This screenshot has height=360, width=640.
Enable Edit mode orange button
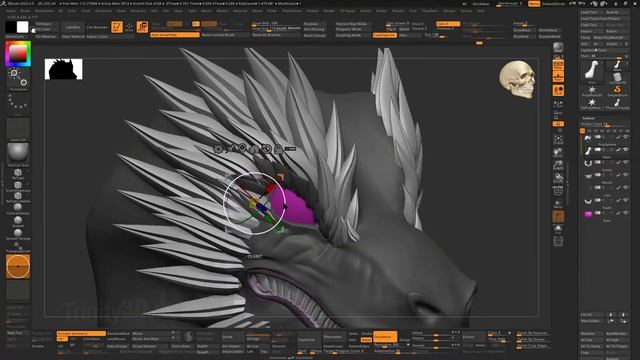coord(117,27)
